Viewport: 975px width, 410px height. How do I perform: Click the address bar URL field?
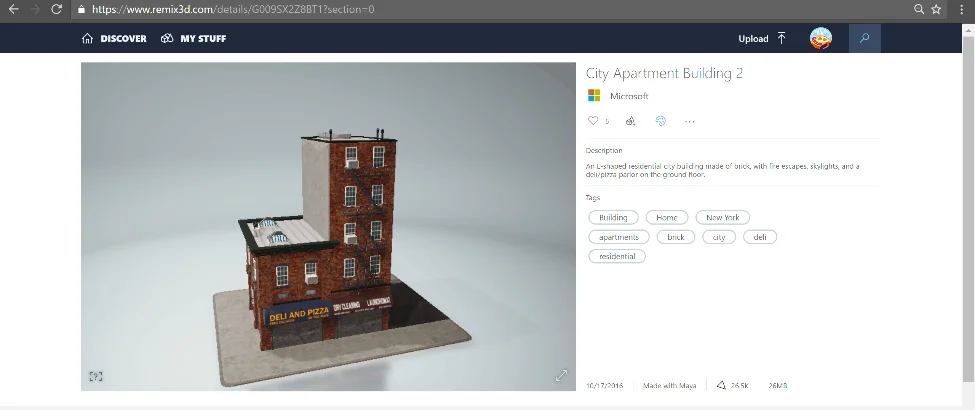tap(491, 9)
